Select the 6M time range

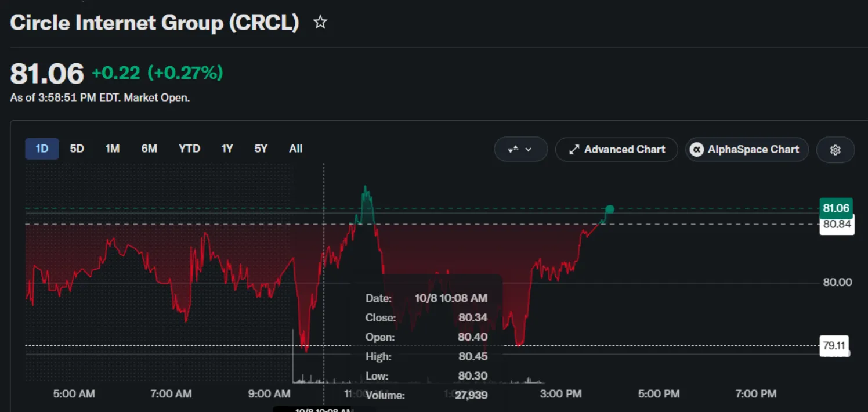tap(149, 149)
